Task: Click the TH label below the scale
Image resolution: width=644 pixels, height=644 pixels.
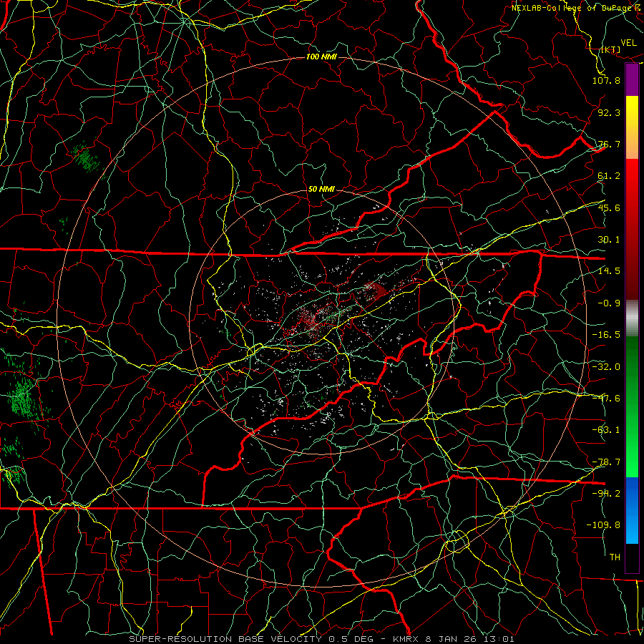Action: (615, 557)
